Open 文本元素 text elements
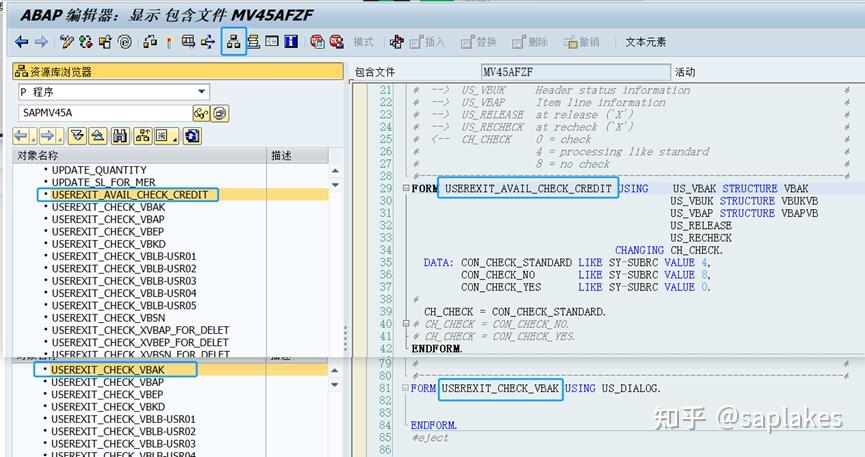Image resolution: width=865 pixels, height=457 pixels. (645, 42)
